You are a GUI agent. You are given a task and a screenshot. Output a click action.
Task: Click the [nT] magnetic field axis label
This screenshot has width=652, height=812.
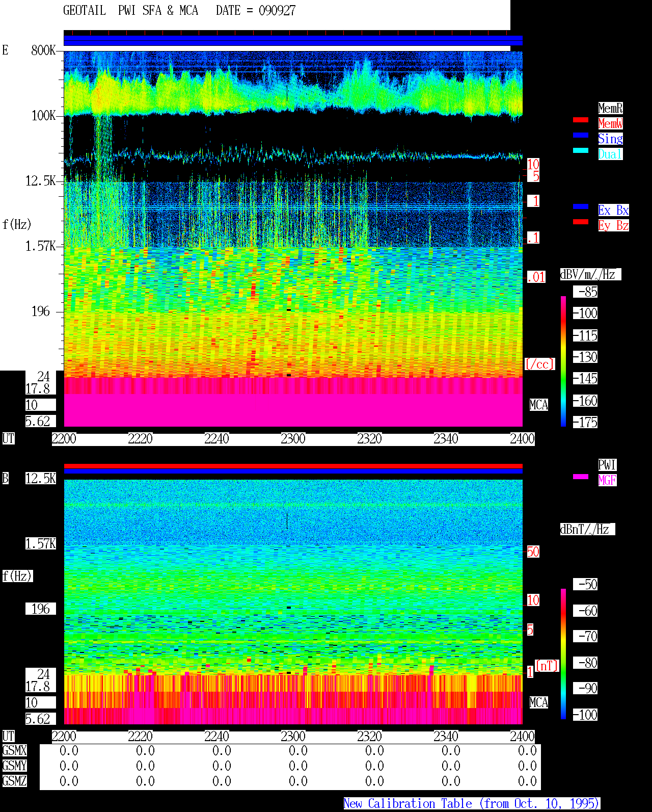tap(547, 666)
